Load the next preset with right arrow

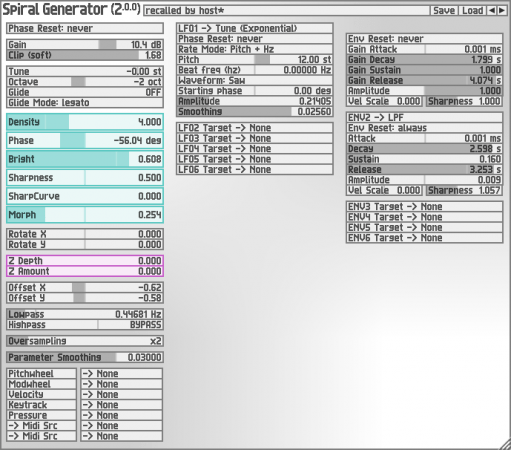502,10
